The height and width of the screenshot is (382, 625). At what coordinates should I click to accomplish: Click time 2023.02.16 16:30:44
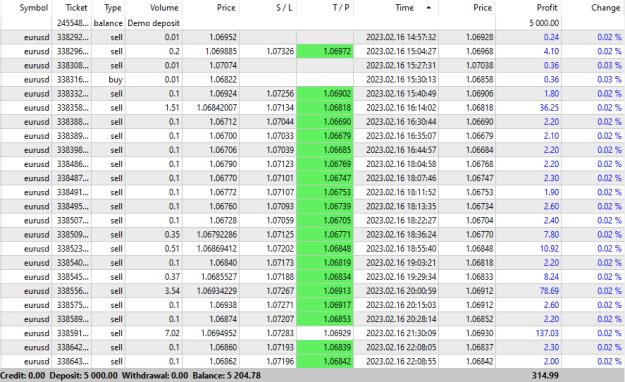click(x=401, y=122)
